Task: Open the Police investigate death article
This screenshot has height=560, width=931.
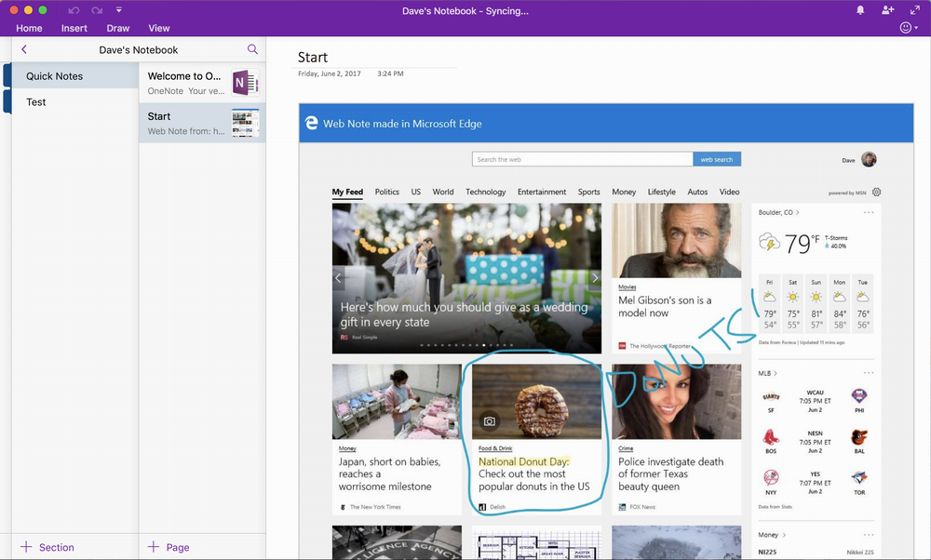Action: click(671, 474)
